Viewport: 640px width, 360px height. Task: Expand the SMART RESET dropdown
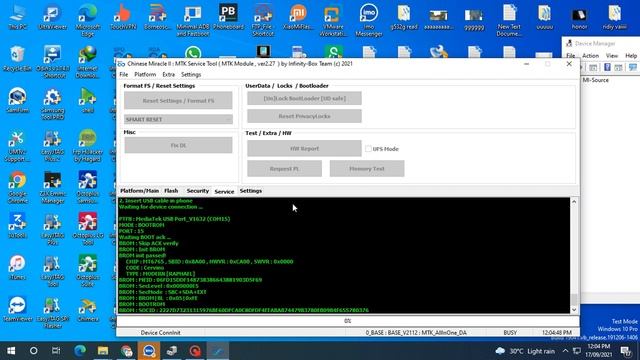(x=178, y=119)
